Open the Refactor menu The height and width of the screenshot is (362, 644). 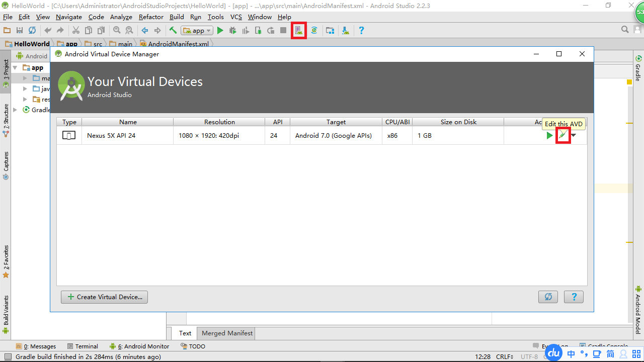pos(151,17)
